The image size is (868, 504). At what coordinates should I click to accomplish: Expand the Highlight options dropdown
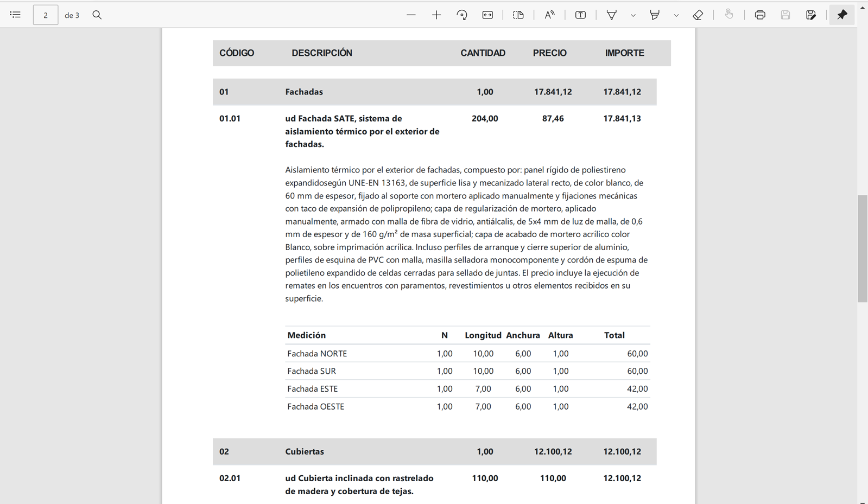(x=676, y=15)
